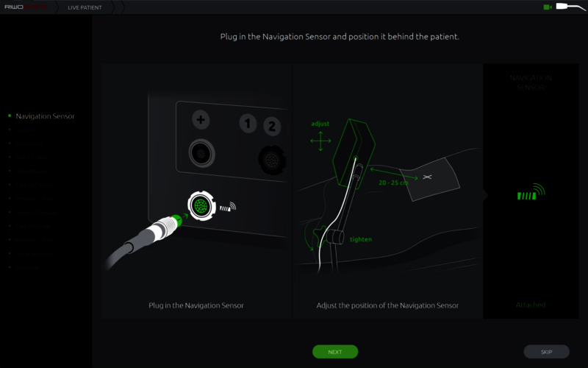Click the green tighten knob illustration
The image size is (588, 368).
coord(320,236)
